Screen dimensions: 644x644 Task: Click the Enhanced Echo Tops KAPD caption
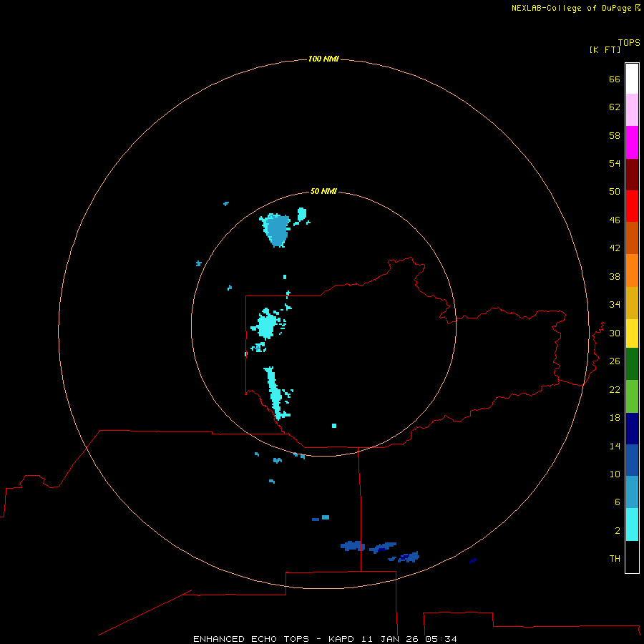coord(325,639)
